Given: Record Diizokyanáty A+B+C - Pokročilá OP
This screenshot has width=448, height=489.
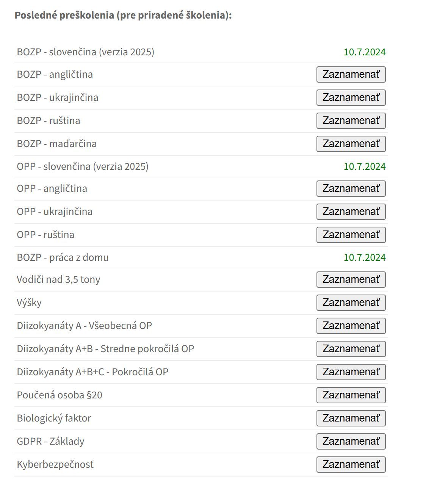Looking at the screenshot, I should 351,372.
